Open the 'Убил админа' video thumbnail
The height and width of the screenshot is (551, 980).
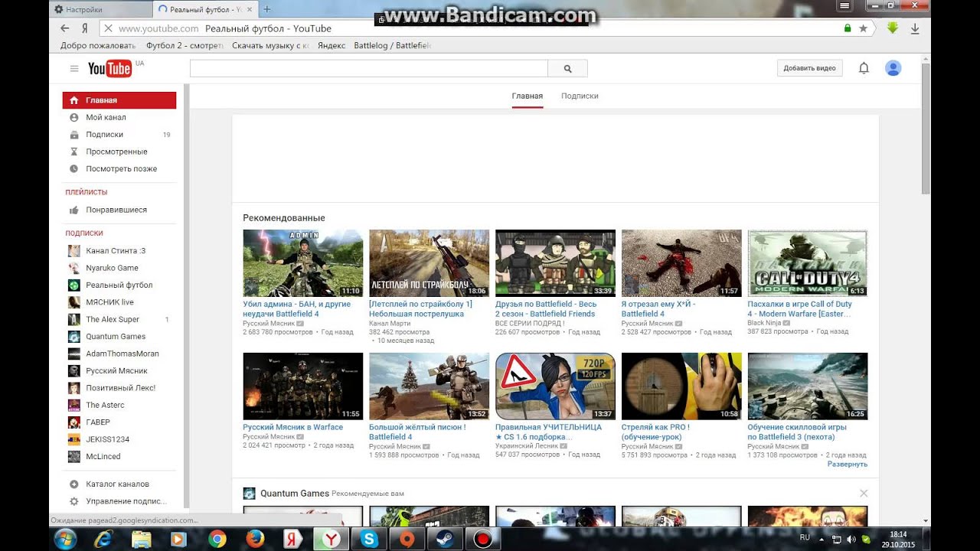click(303, 263)
